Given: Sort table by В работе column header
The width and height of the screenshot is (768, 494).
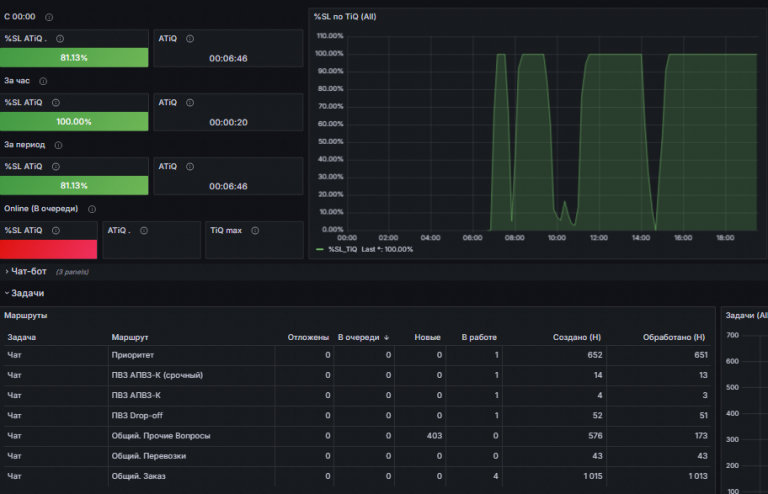Looking at the screenshot, I should (479, 337).
